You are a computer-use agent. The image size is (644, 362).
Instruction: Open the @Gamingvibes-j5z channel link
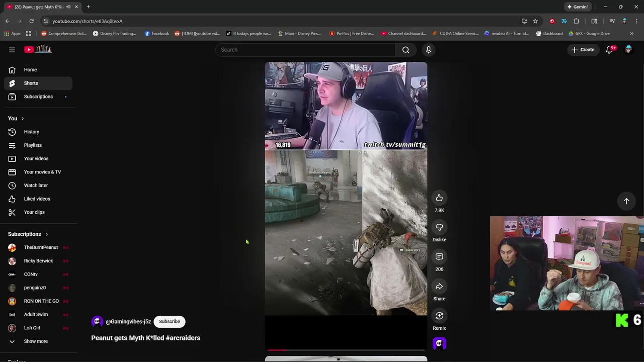tap(128, 322)
